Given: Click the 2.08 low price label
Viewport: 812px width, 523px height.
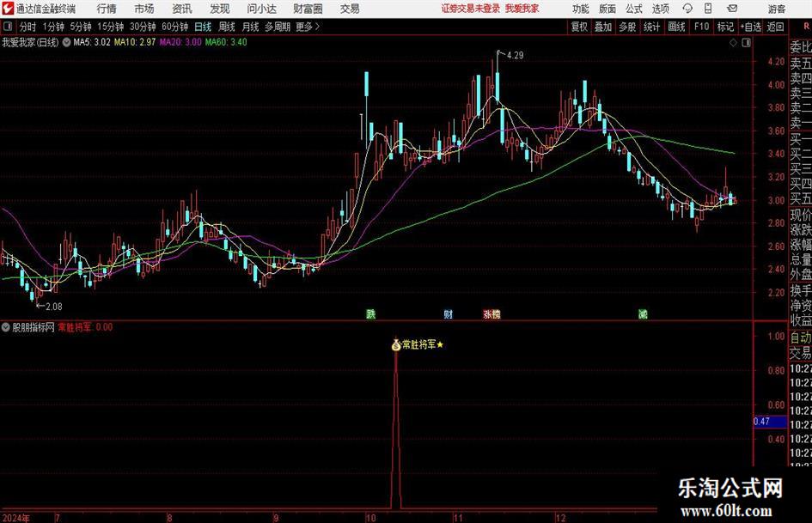Looking at the screenshot, I should [54, 307].
